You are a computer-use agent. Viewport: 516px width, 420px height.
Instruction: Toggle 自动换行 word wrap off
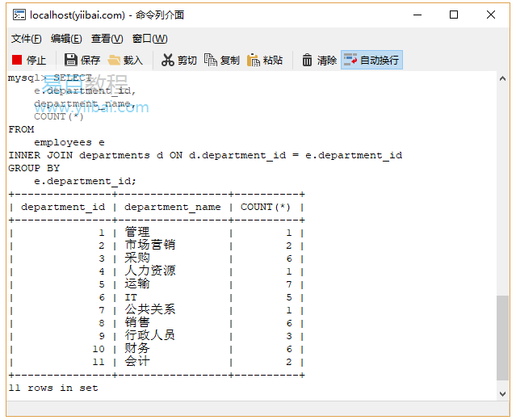pyautogui.click(x=371, y=60)
